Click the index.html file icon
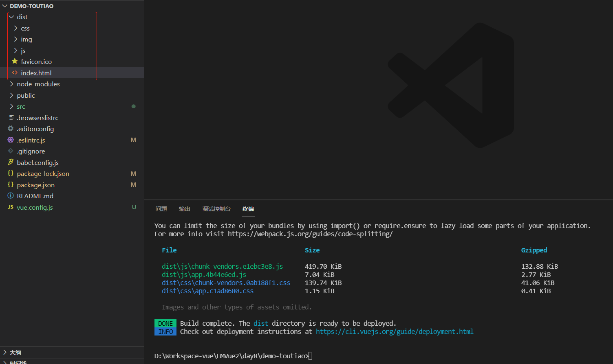Viewport: 613px width, 364px height. pyautogui.click(x=15, y=73)
